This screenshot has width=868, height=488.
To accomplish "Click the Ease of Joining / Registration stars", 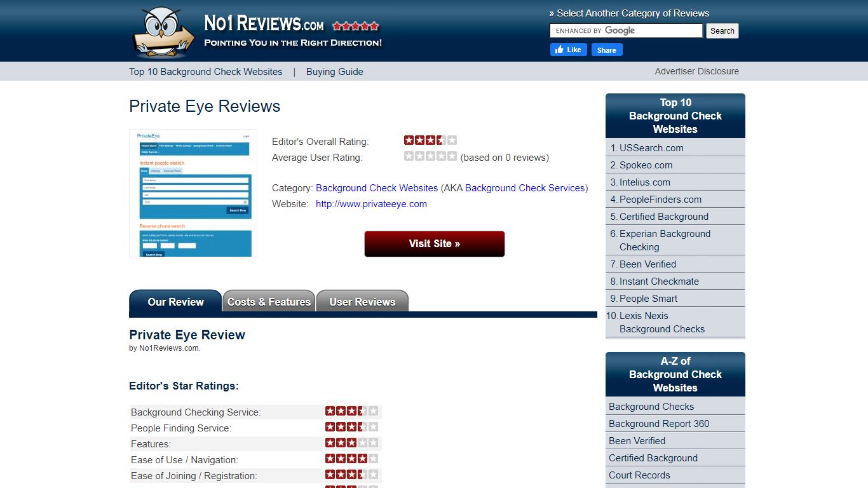I will coord(352,475).
